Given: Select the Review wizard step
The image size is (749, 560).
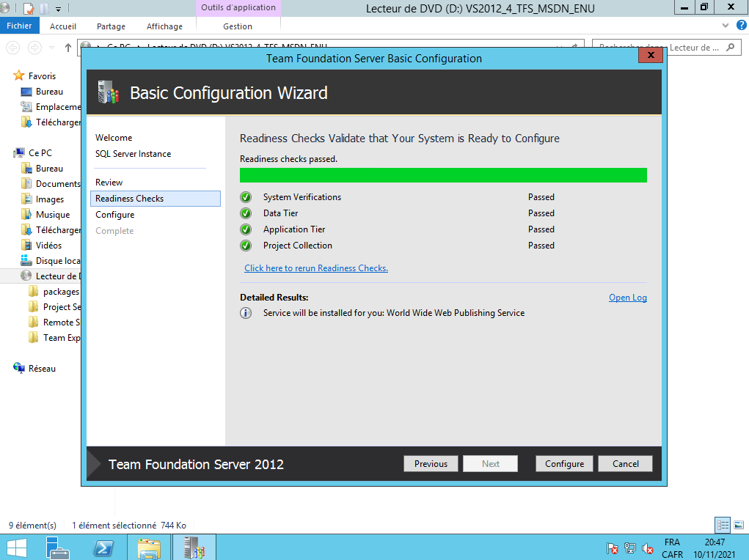Looking at the screenshot, I should click(109, 183).
